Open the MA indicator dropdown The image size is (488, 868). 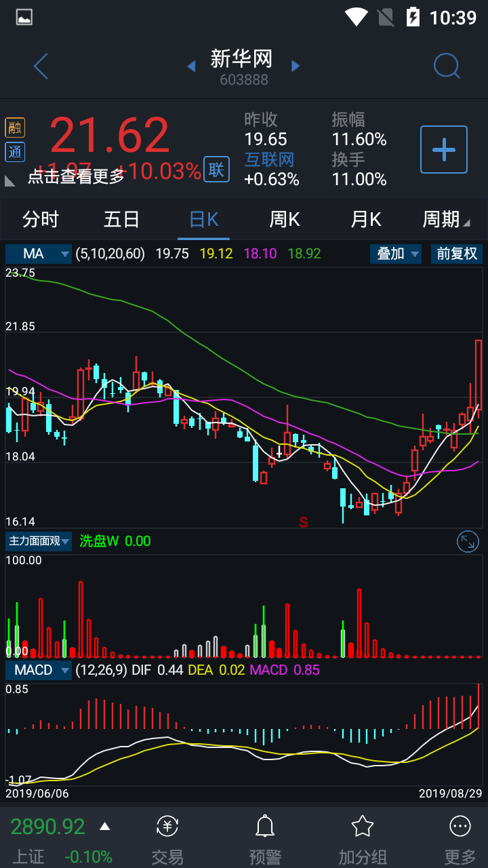pos(39,254)
